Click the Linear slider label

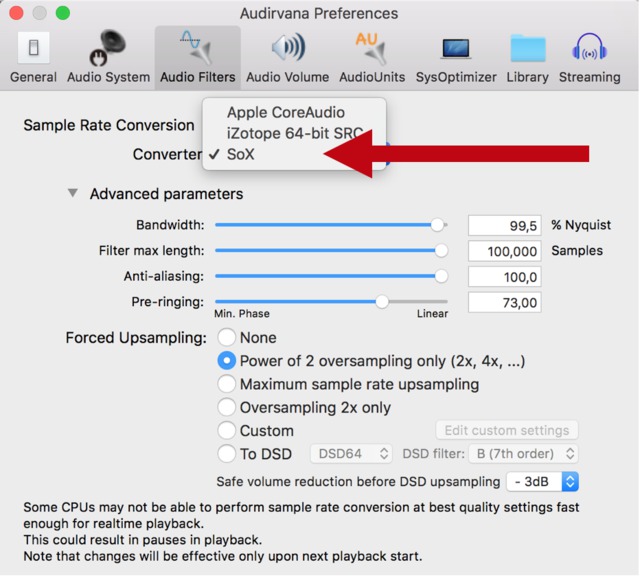(x=432, y=313)
